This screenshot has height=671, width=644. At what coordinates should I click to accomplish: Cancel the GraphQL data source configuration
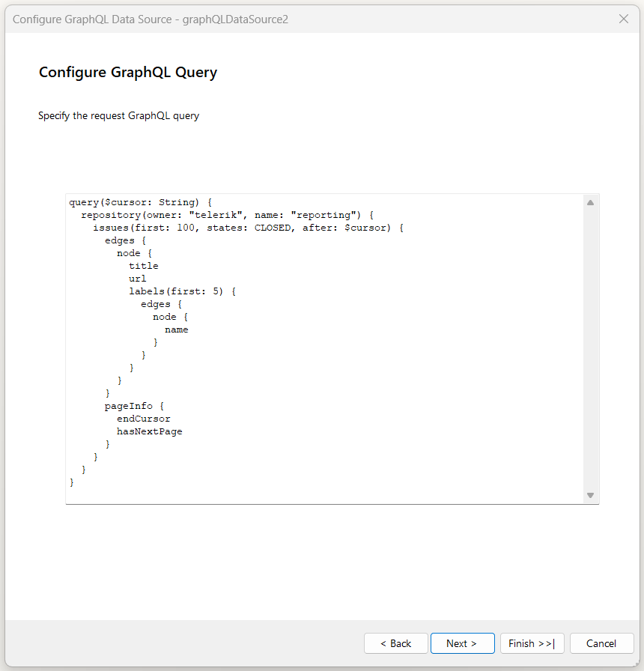[601, 643]
